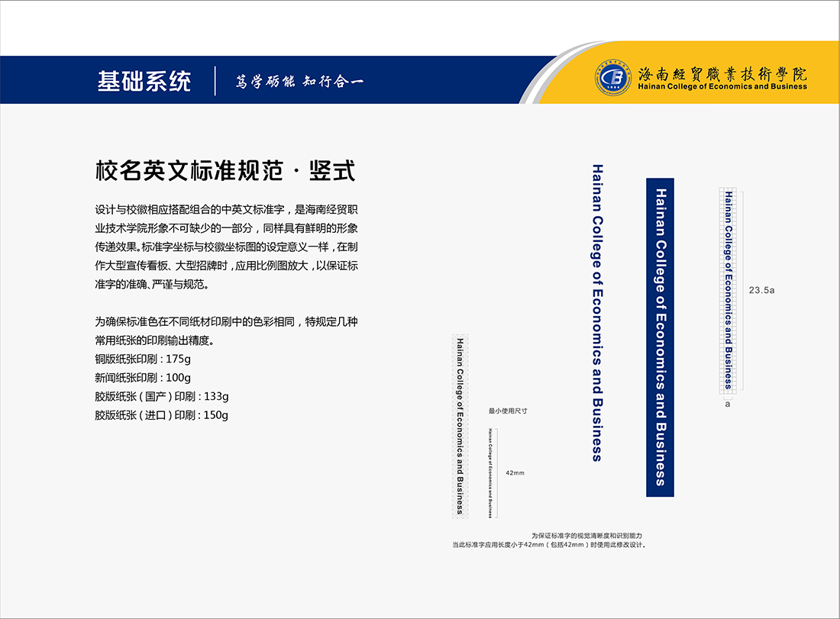
Task: Click the dotted-border vertical logotype on left
Action: pyautogui.click(x=460, y=426)
